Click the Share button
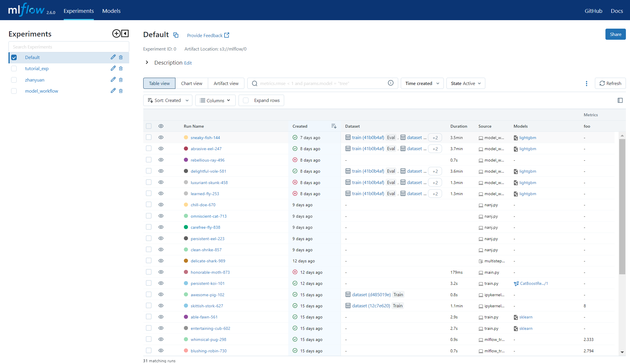 (x=615, y=34)
